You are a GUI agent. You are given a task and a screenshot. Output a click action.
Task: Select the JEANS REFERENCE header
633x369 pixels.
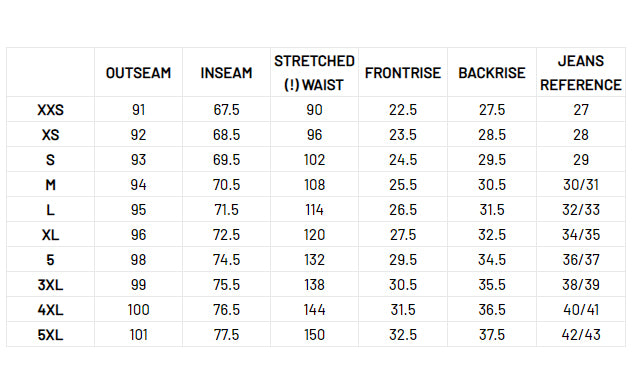pos(581,73)
